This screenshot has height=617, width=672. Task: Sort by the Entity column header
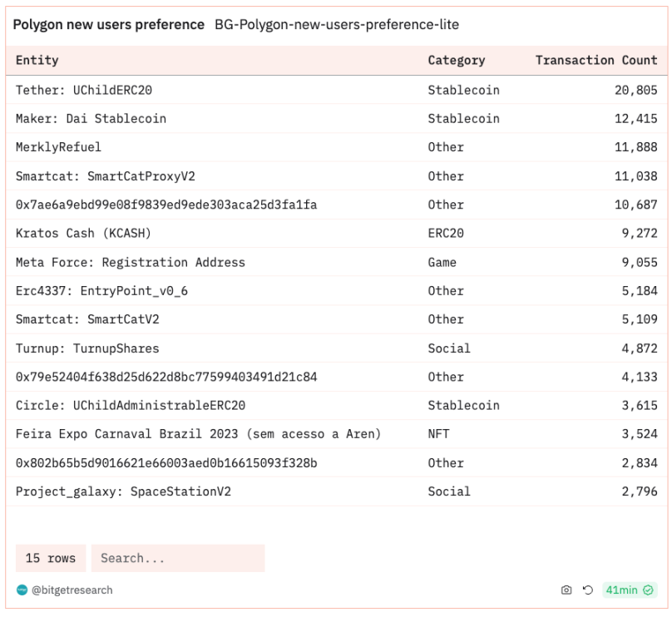[x=37, y=61]
